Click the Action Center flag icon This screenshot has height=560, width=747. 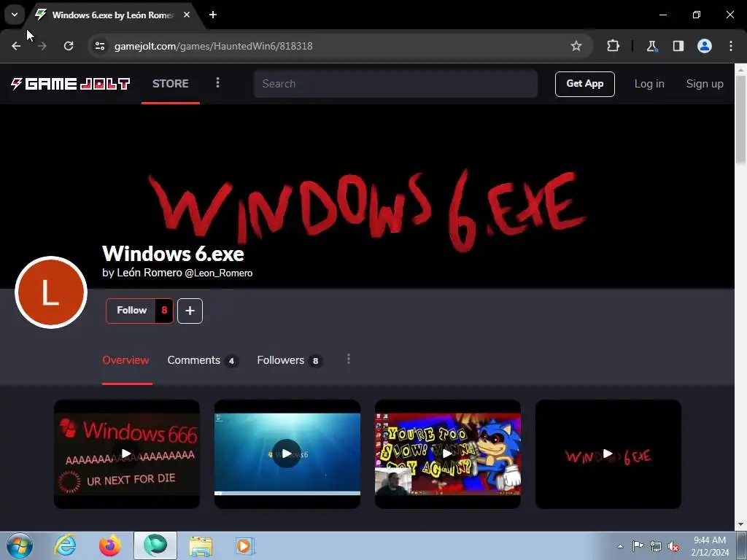pos(638,546)
